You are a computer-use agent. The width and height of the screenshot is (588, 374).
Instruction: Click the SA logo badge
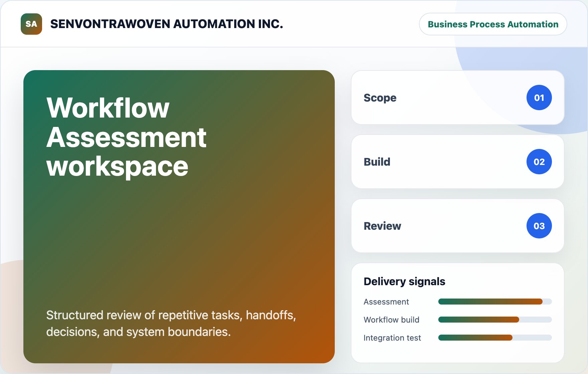(31, 24)
